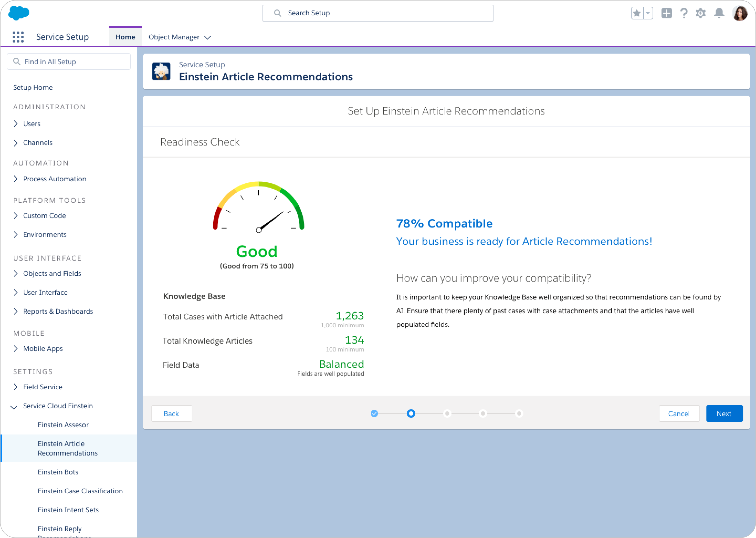Expand the Channels chevron
Image resolution: width=756 pixels, height=538 pixels.
15,143
